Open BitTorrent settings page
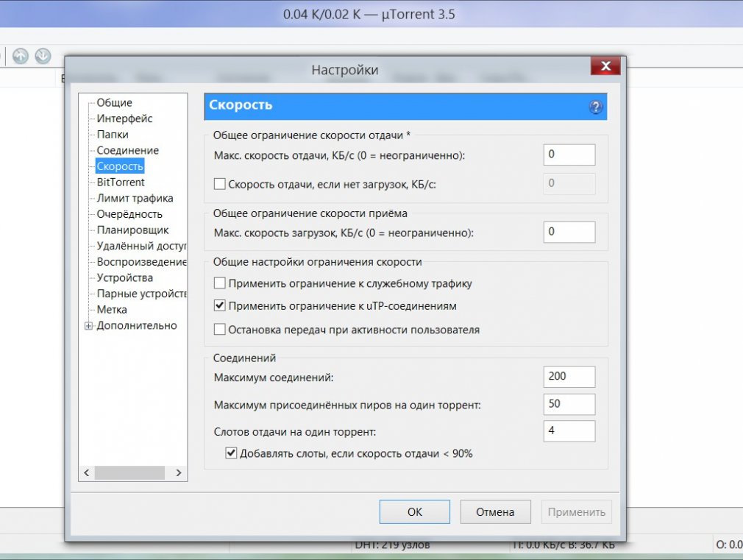 [x=121, y=182]
